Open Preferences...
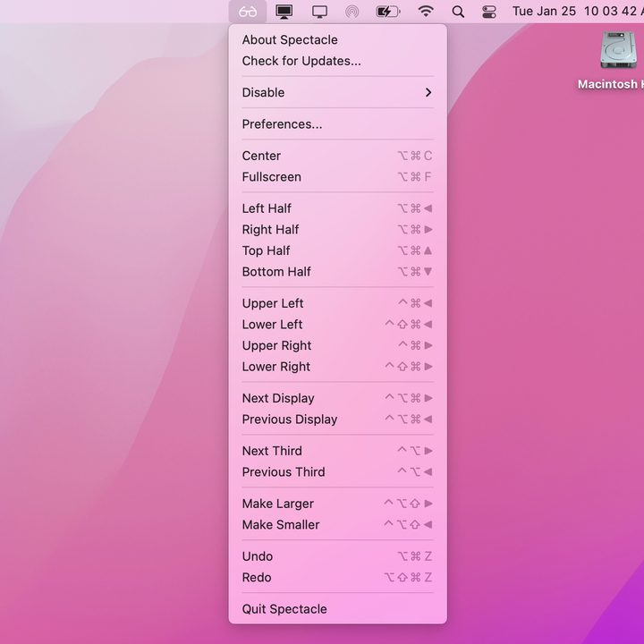The height and width of the screenshot is (644, 644). (337, 124)
